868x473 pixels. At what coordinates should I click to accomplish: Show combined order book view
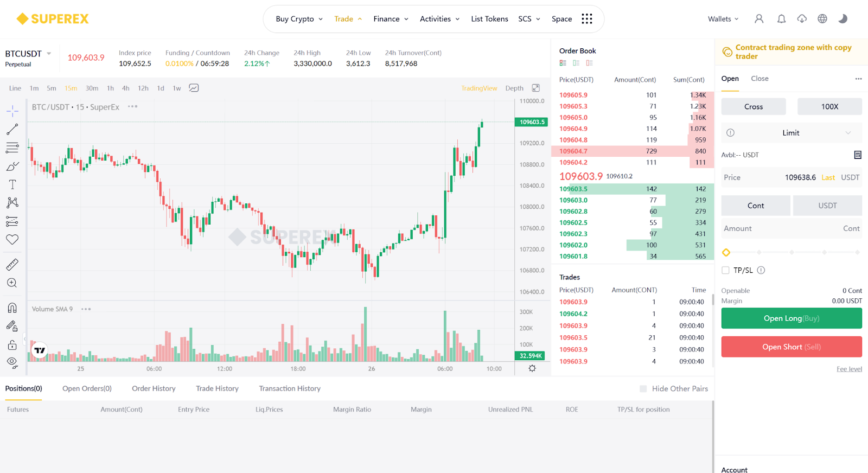563,63
